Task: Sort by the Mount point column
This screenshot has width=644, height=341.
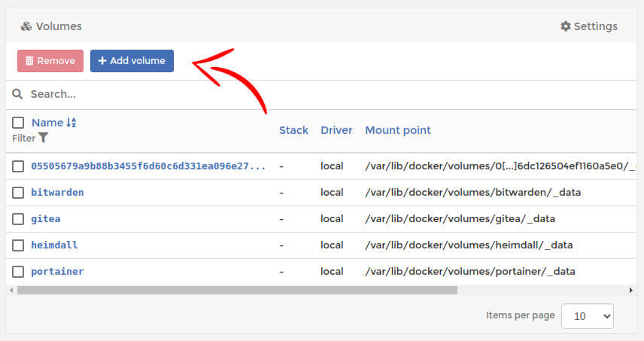Action: click(x=398, y=130)
